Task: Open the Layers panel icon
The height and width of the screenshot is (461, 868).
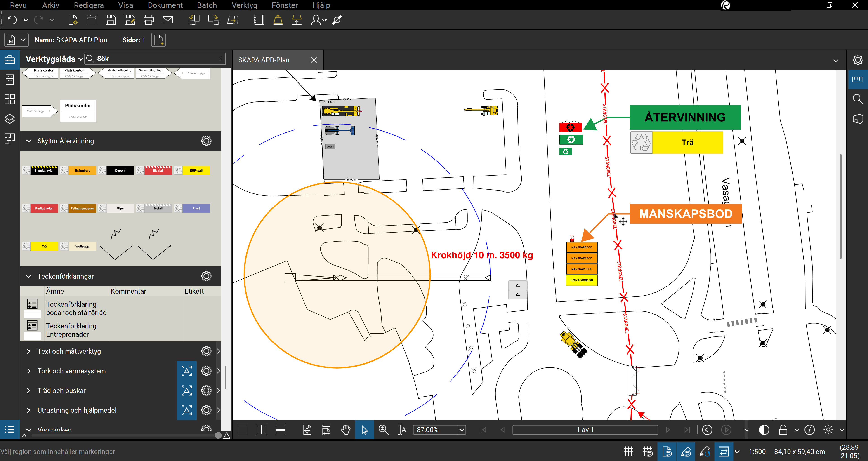Action: tap(9, 119)
